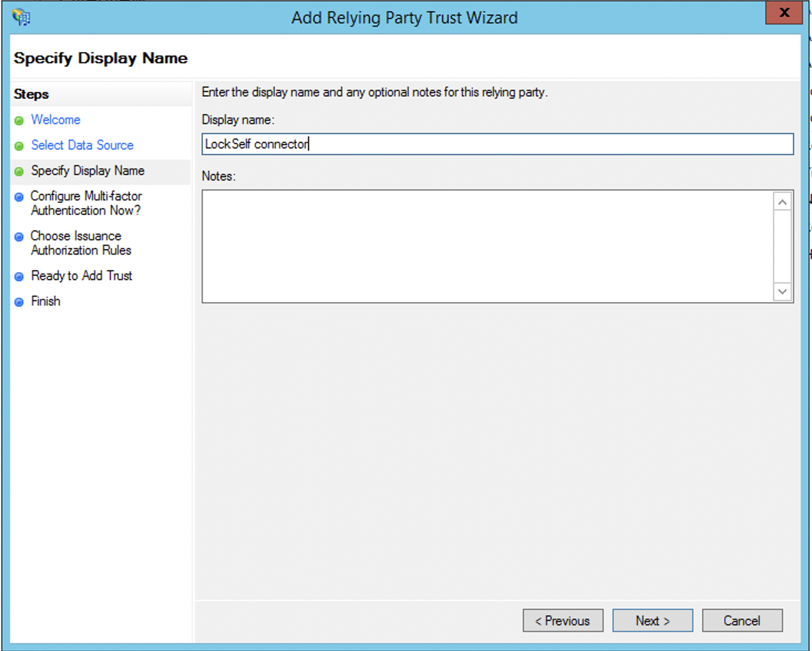Click the down arrow on the Notes scrollbar
812x651 pixels.
point(782,291)
